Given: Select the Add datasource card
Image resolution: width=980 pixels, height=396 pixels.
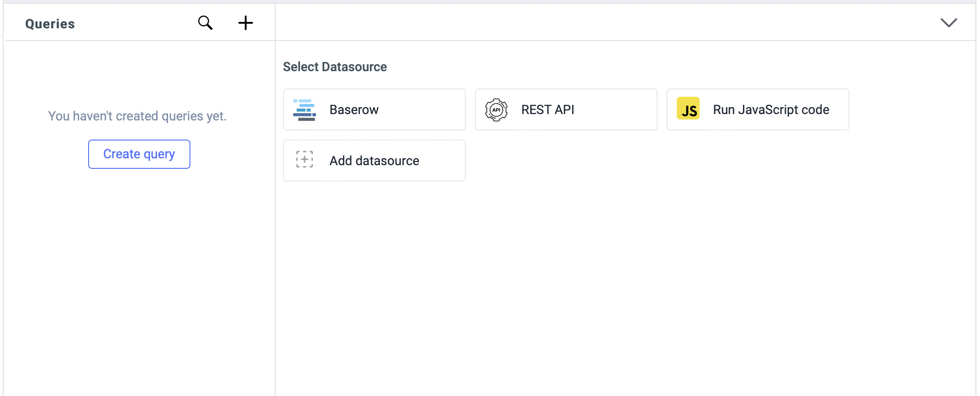Looking at the screenshot, I should (374, 160).
